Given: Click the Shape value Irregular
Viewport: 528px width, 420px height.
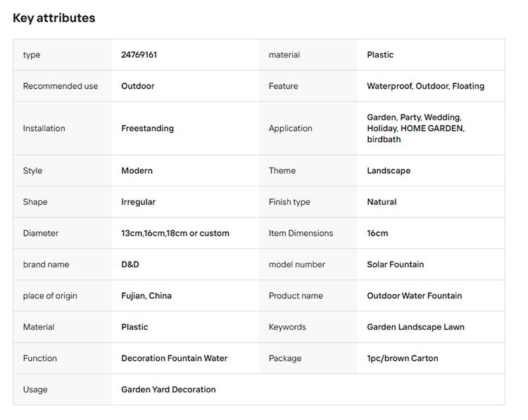Looking at the screenshot, I should pos(138,202).
